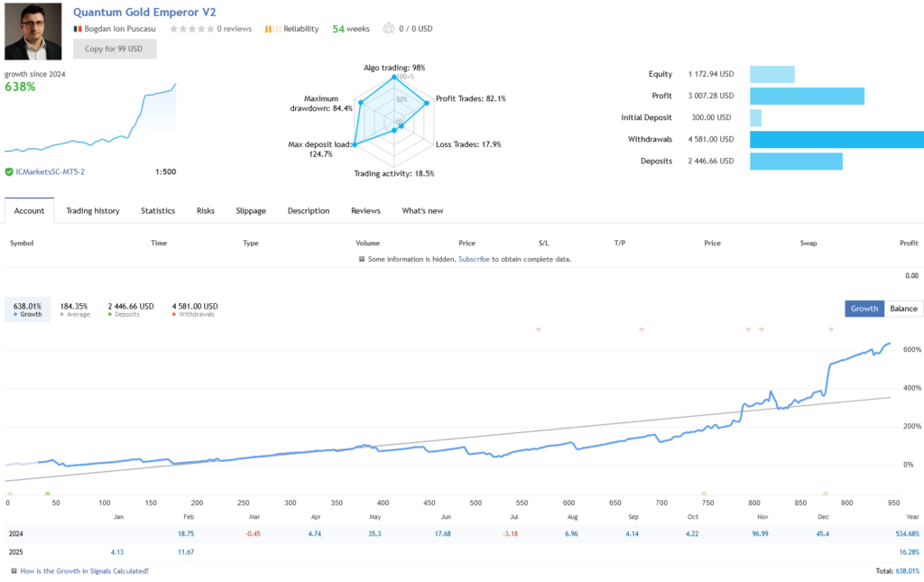Click the green verified shield beside ICMarketsSC-MT5-2
The width and height of the screenshot is (924, 582).
pyautogui.click(x=10, y=170)
